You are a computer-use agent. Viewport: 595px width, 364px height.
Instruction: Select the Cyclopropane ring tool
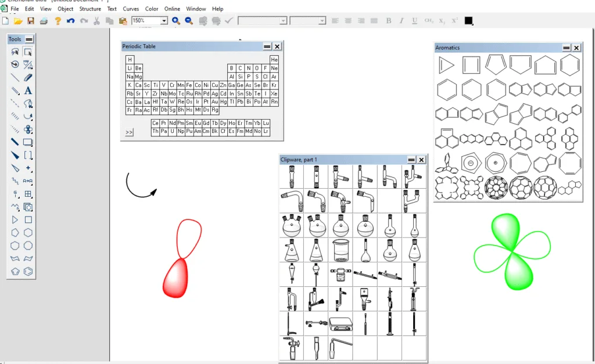tap(15, 219)
